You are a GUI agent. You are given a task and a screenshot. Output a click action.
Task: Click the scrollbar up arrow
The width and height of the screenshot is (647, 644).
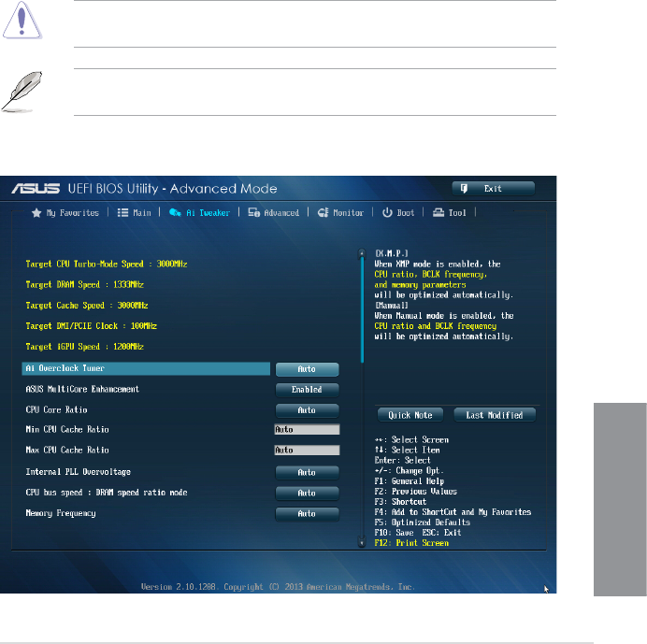362,253
